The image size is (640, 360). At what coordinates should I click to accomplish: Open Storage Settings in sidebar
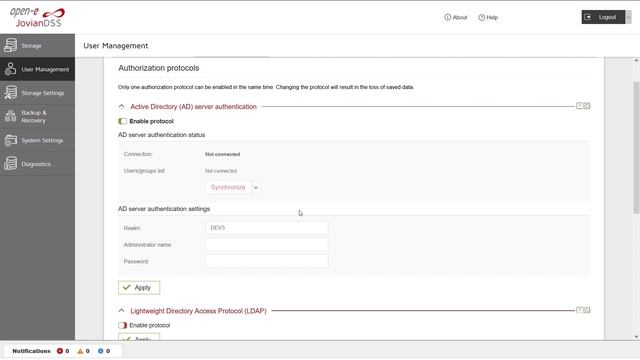point(37,93)
